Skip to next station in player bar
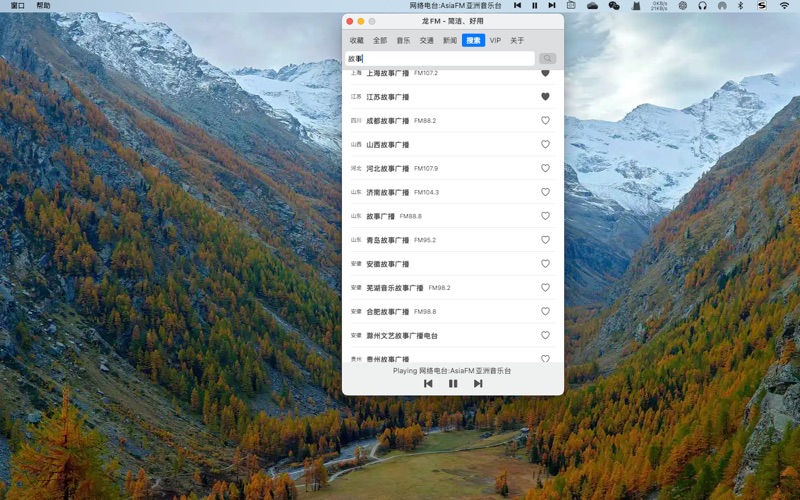Image resolution: width=800 pixels, height=500 pixels. [x=478, y=383]
